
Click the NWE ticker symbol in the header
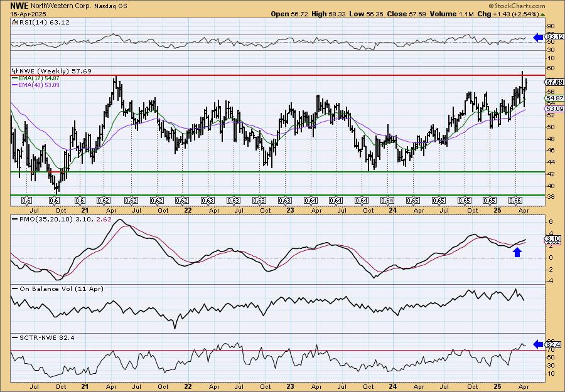coord(19,6)
